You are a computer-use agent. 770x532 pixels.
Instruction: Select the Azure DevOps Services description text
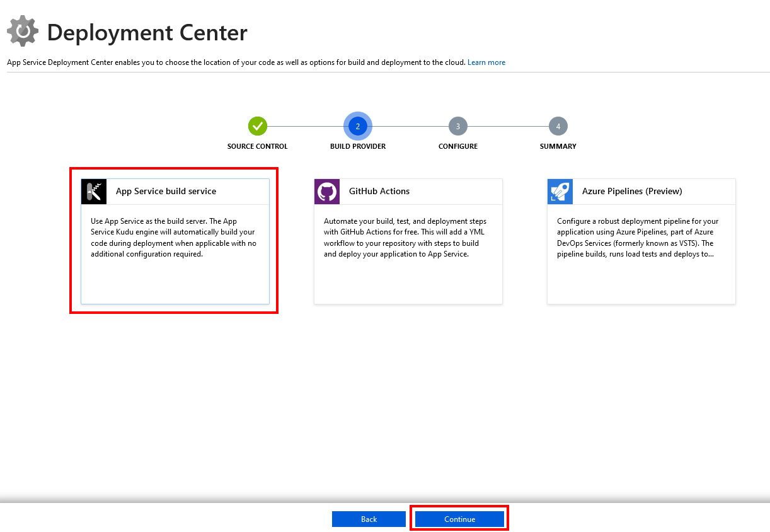click(x=638, y=238)
